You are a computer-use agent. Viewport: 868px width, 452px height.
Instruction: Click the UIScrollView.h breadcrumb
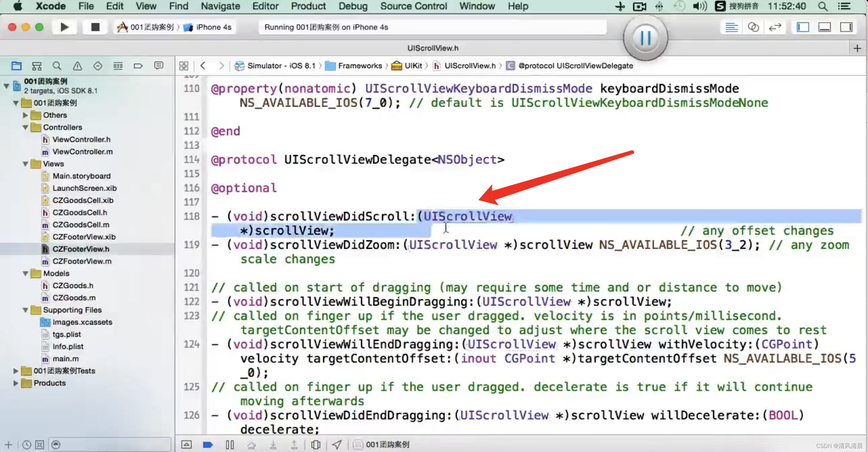[464, 65]
